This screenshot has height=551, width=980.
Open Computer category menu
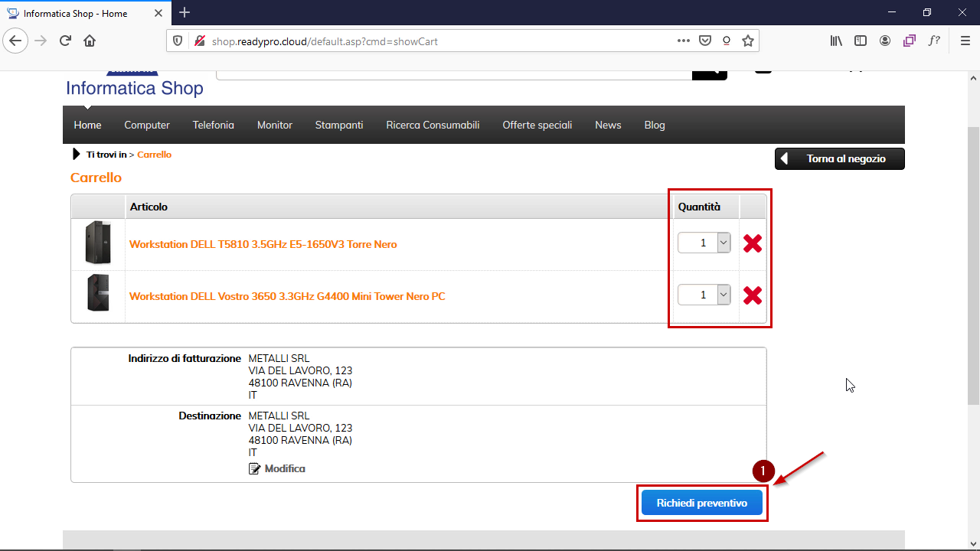click(x=147, y=125)
